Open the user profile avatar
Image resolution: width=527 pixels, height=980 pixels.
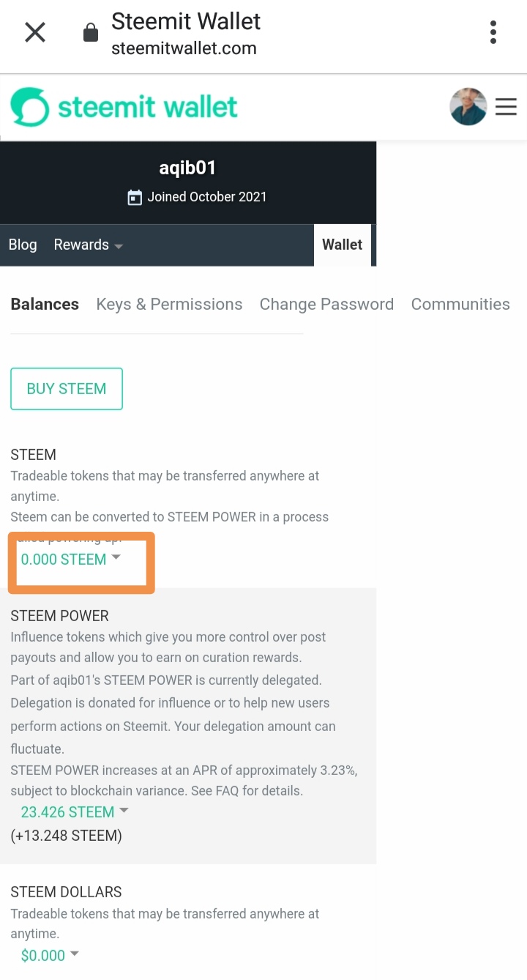pos(468,107)
